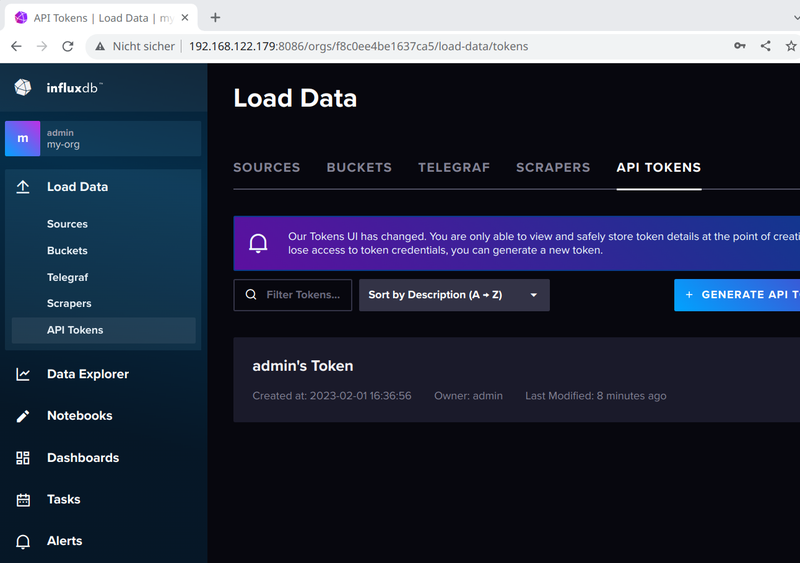Open Telegraf in the sidebar
The height and width of the screenshot is (563, 800).
click(x=67, y=277)
